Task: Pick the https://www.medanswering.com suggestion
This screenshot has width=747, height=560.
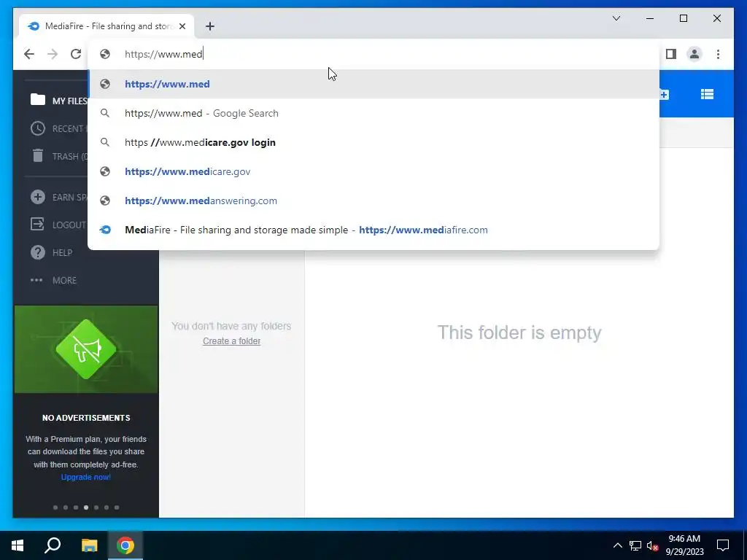Action: 373,201
